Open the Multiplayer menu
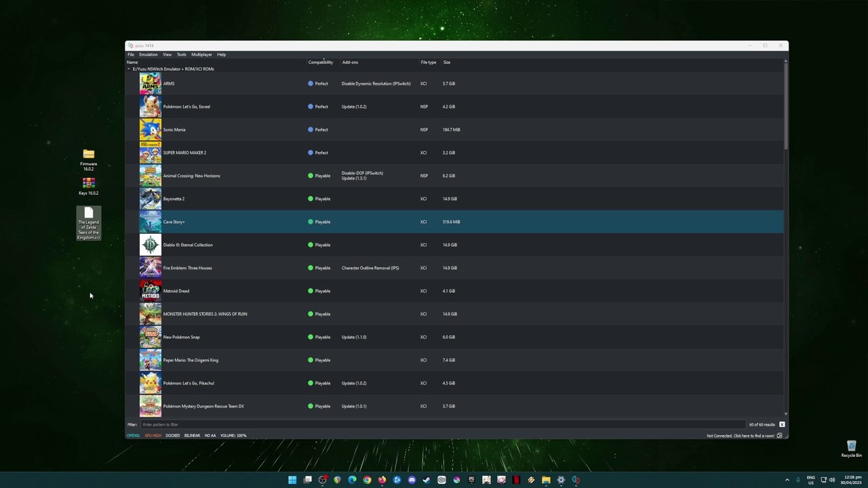The height and width of the screenshot is (488, 868). [202, 55]
